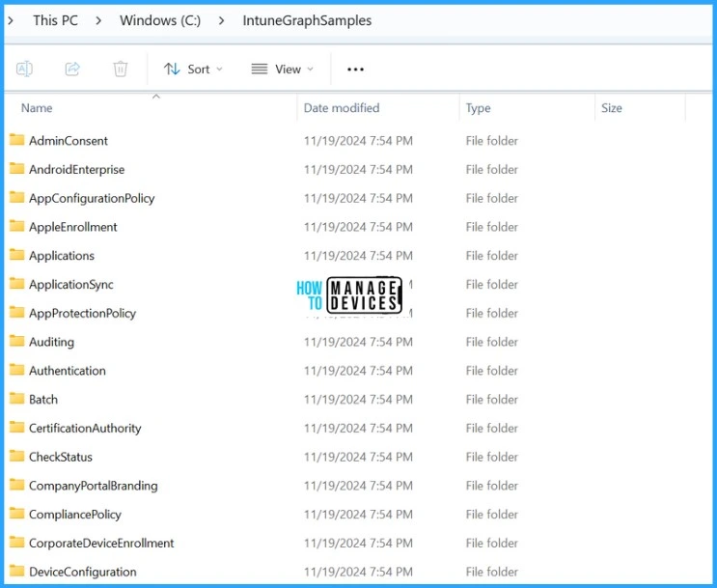The image size is (717, 588).
Task: Click the CompliancePolicy folder icon
Action: click(x=17, y=514)
